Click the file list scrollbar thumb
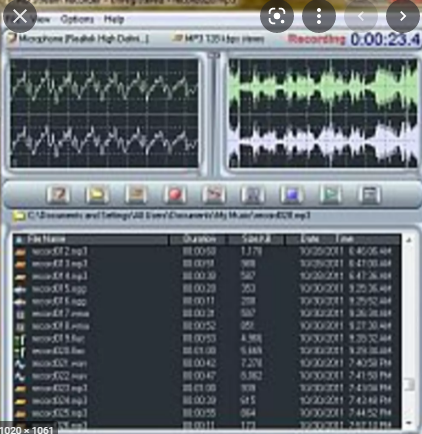This screenshot has height=434, width=422. pos(409,384)
